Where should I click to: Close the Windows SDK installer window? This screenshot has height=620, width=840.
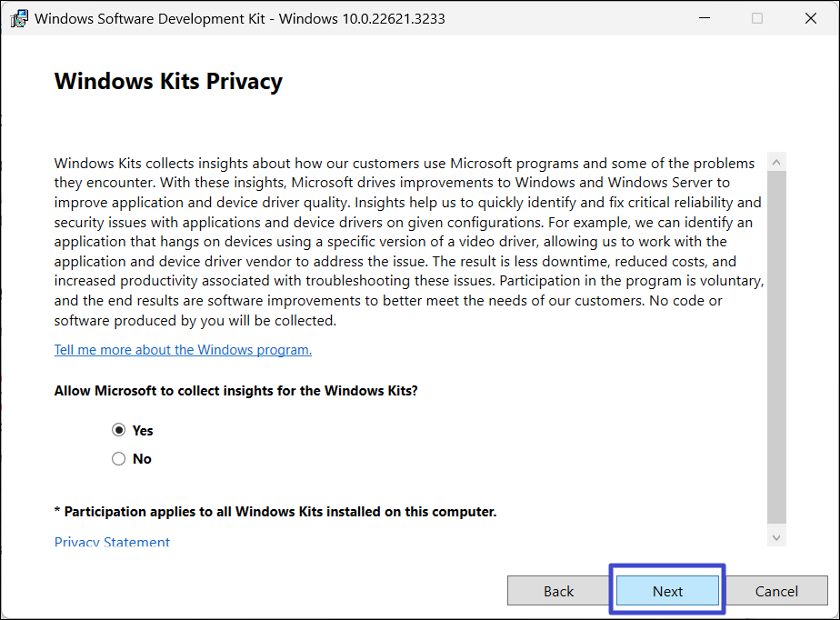(811, 18)
